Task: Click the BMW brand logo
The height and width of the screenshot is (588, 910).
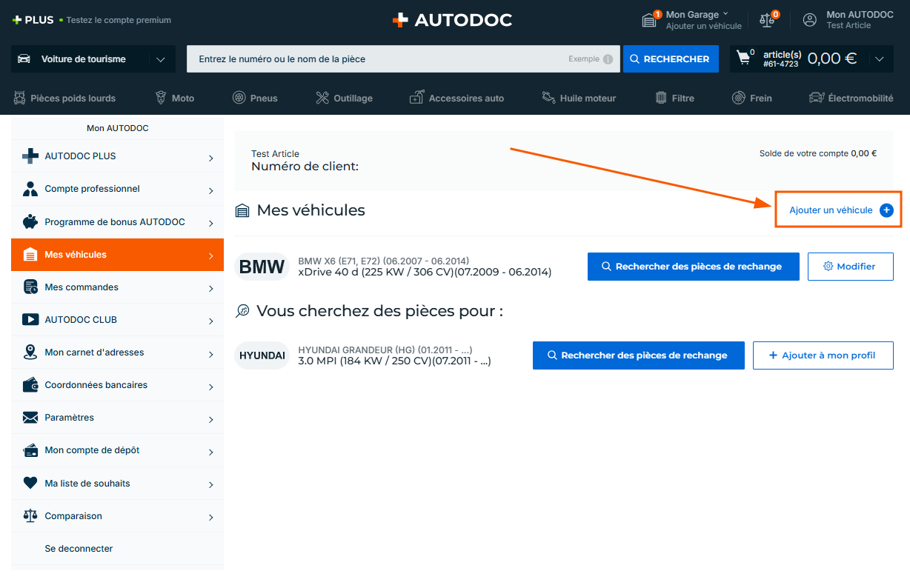Action: tap(262, 267)
